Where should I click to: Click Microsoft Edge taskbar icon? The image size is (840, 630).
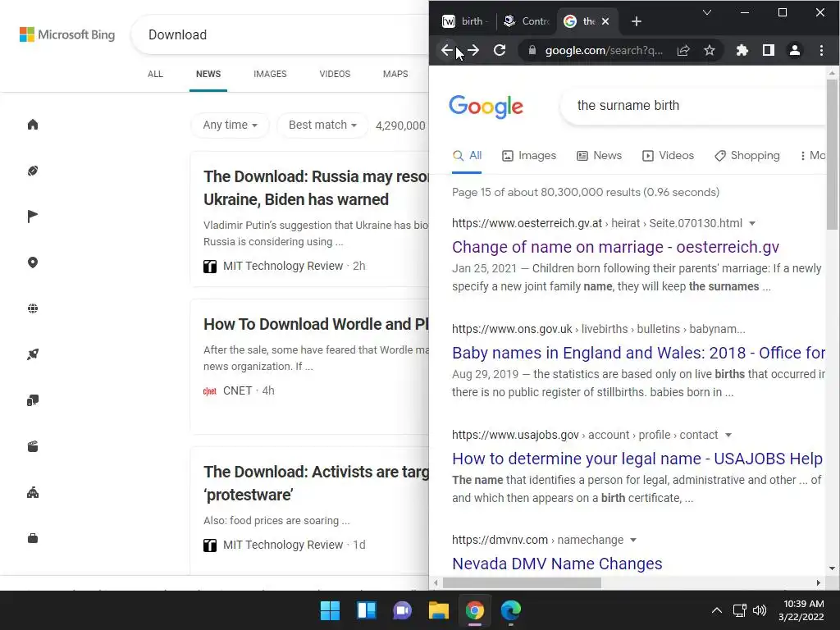510,610
